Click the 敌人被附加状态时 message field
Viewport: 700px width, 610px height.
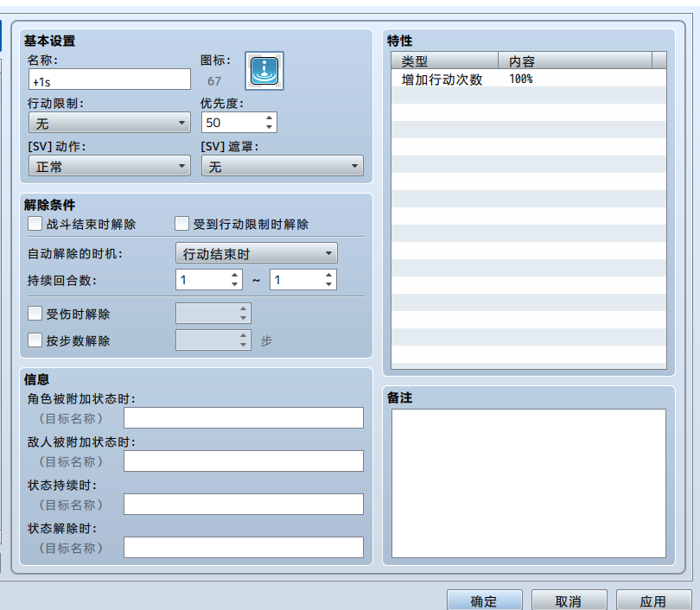point(244,461)
